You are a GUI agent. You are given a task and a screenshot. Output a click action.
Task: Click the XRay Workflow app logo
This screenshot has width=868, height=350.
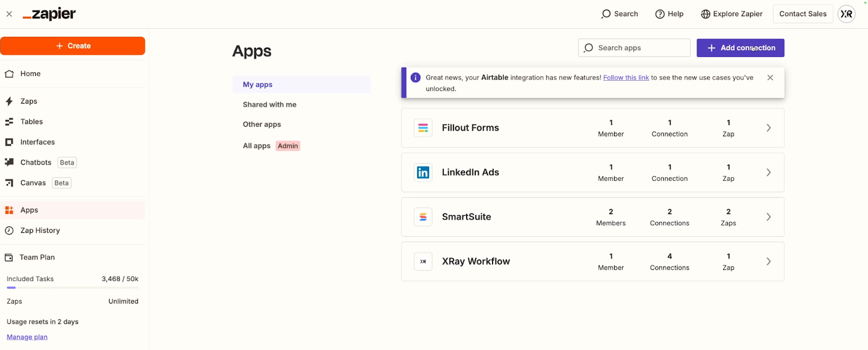(423, 262)
